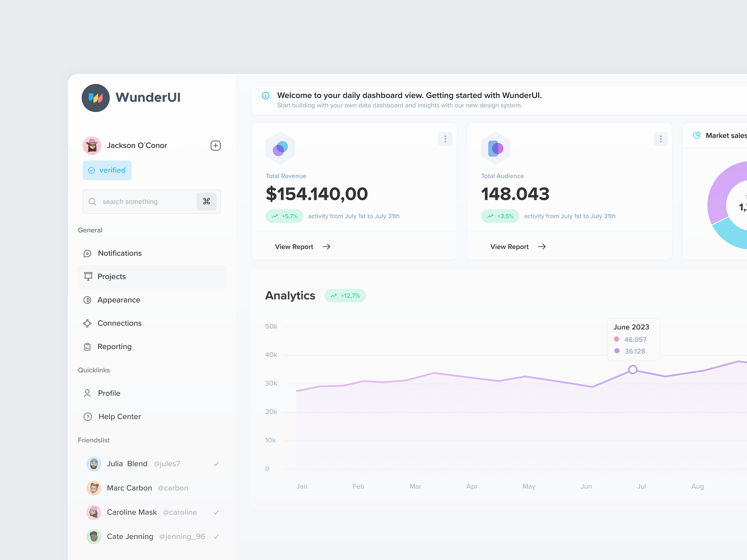Click the Reporting clipboard icon
Screen dimensions: 747x560
(x=88, y=346)
